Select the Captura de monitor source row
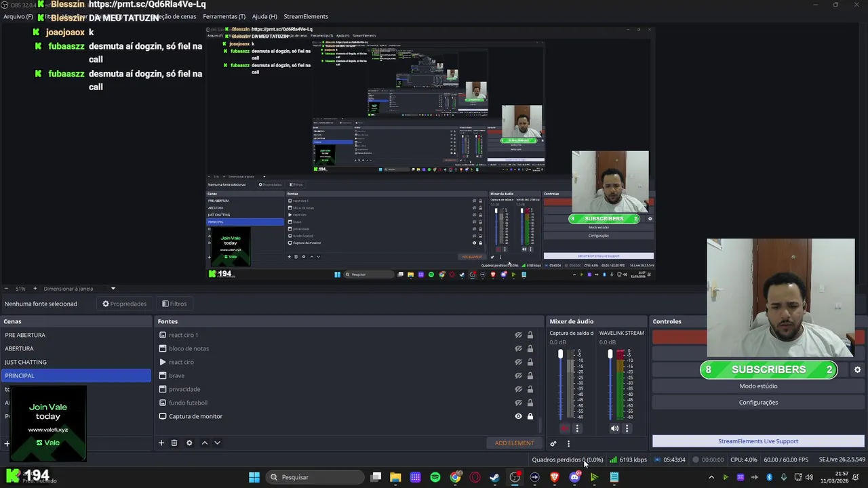 point(347,416)
